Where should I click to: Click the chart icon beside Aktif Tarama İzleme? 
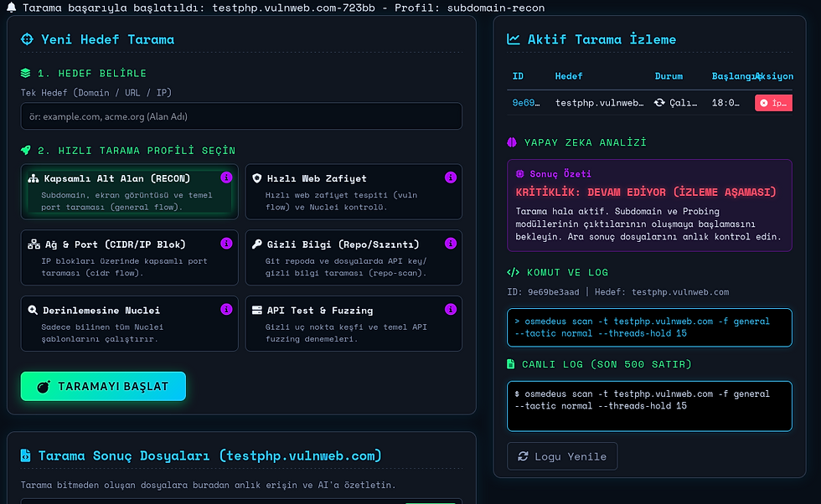pos(514,39)
